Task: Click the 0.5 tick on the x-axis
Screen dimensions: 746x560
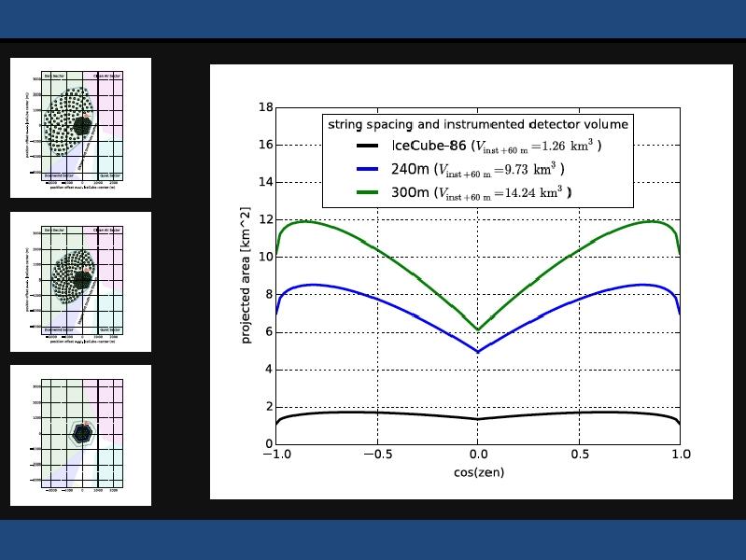Action: tap(580, 455)
